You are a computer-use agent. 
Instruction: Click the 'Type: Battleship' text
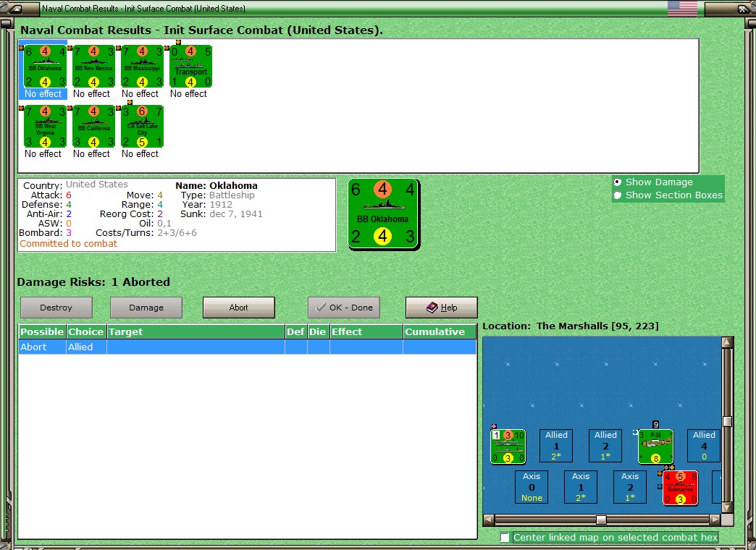click(x=217, y=195)
